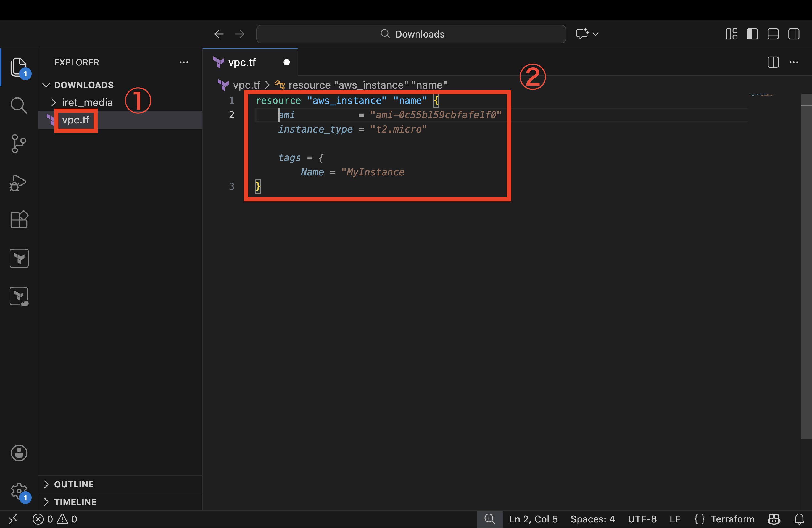Screen dimensions: 812x528
Task: Expand the TIMELINE section
Action: click(x=75, y=502)
